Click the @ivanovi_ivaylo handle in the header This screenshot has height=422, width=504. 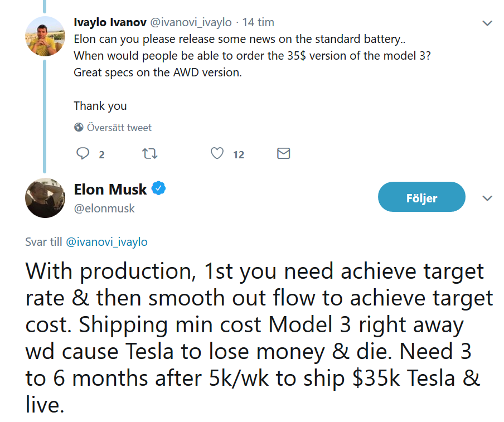191,22
